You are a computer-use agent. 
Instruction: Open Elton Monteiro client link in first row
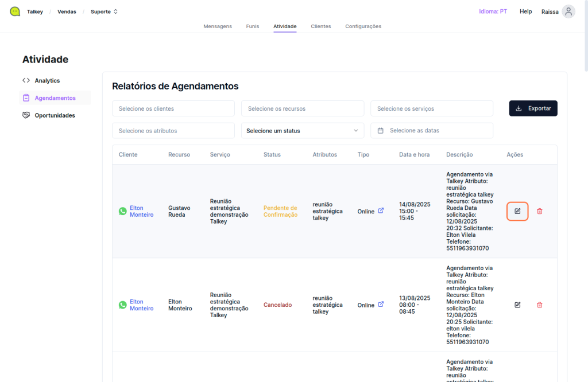141,211
